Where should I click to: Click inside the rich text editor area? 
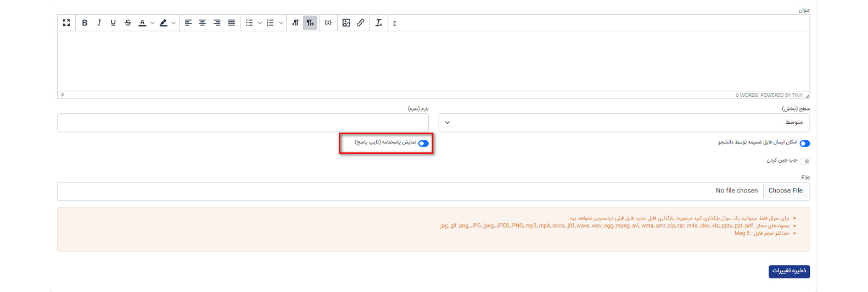[433, 61]
